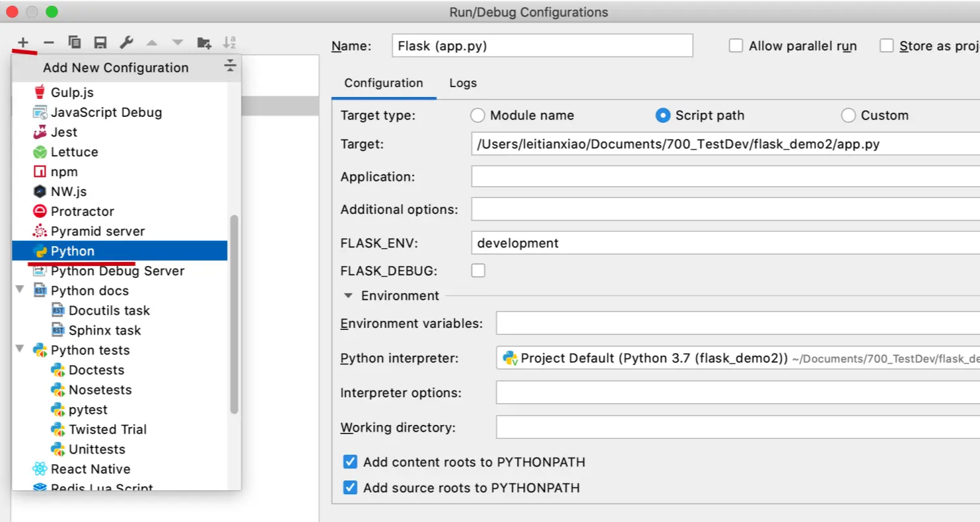This screenshot has height=522, width=980.
Task: Select Twisted Trial under Python tests
Action: click(120, 429)
